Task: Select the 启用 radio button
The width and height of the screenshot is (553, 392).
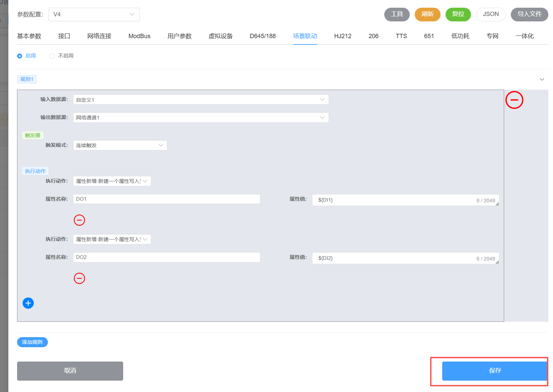Action: pyautogui.click(x=20, y=56)
